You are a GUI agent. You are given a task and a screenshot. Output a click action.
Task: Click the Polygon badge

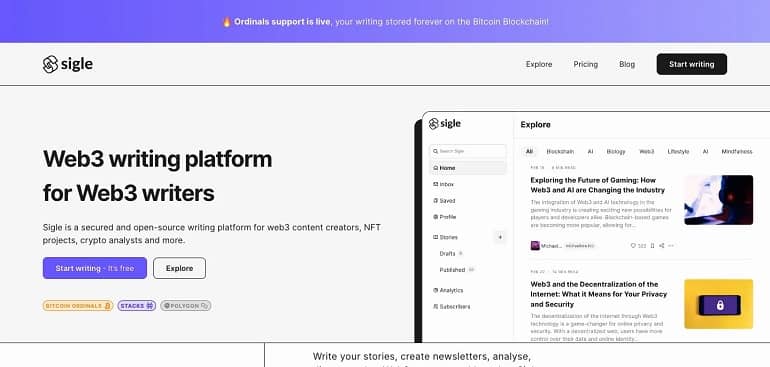click(186, 306)
